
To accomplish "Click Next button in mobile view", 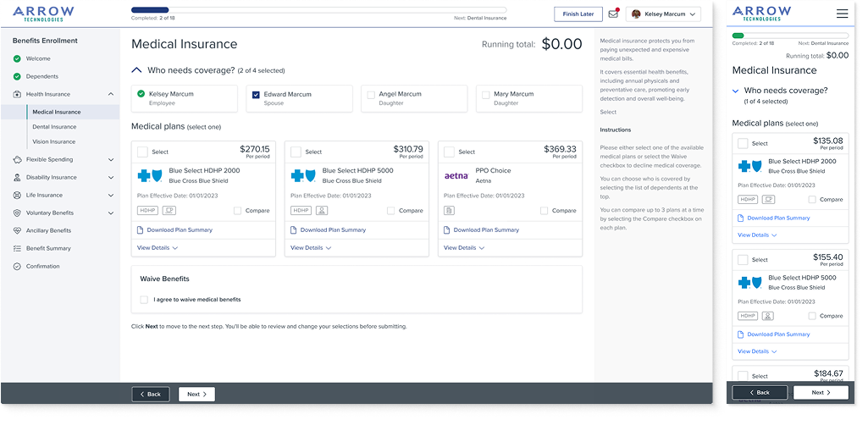I will 821,392.
